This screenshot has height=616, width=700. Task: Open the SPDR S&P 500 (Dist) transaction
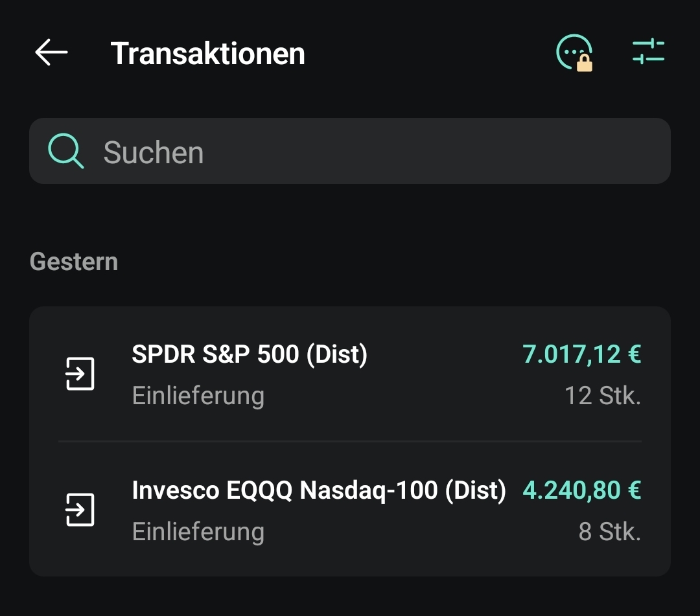coord(250,354)
